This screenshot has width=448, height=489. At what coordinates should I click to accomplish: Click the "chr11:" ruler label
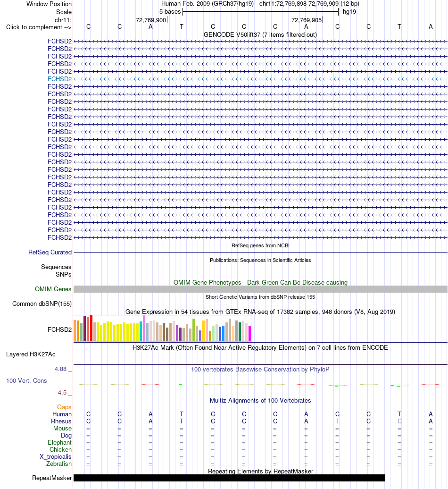[63, 20]
